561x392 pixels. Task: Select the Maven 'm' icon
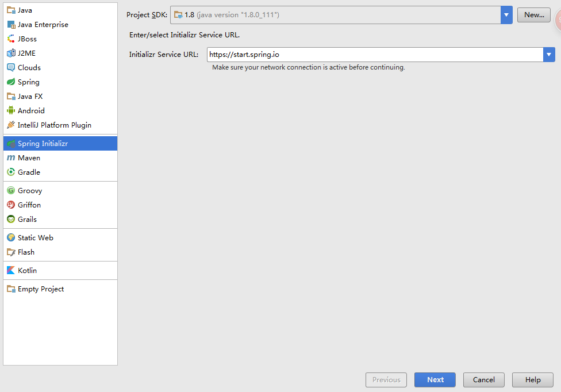click(11, 157)
